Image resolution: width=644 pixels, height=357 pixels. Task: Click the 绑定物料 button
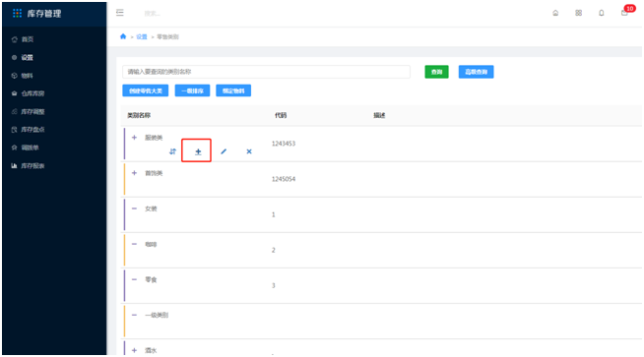233,90
